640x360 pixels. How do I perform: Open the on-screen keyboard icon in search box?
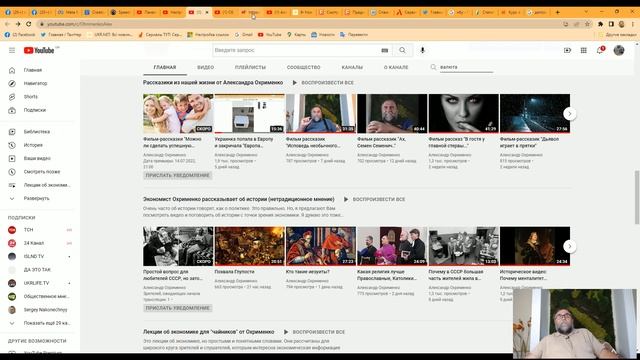[384, 50]
